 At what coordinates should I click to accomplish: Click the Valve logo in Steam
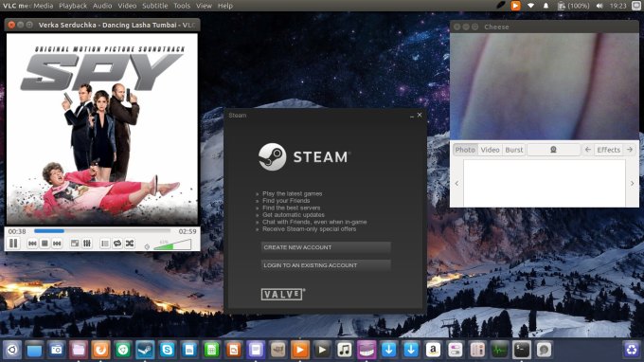tap(282, 294)
